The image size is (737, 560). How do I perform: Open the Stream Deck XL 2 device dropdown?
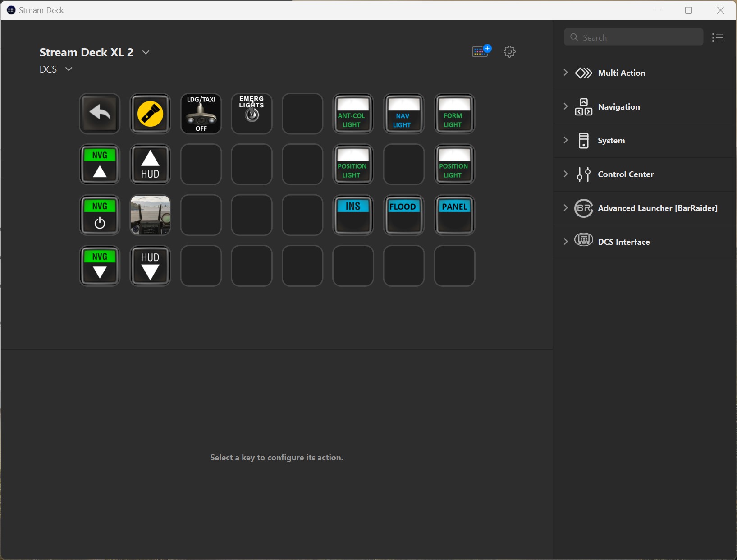coord(146,52)
